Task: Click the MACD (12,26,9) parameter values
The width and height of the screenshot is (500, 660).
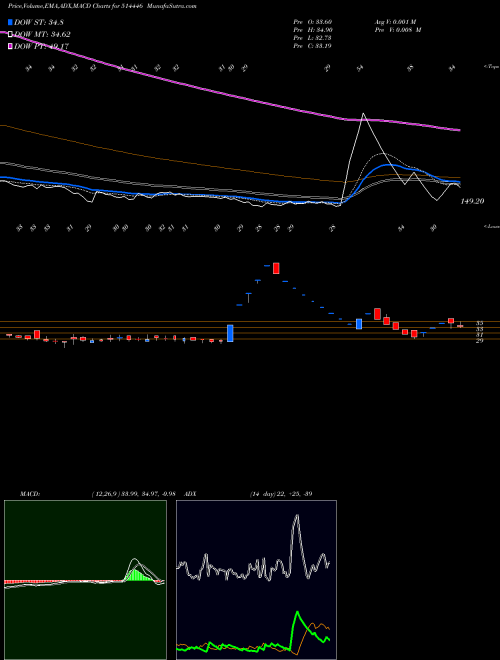Action: (x=133, y=494)
